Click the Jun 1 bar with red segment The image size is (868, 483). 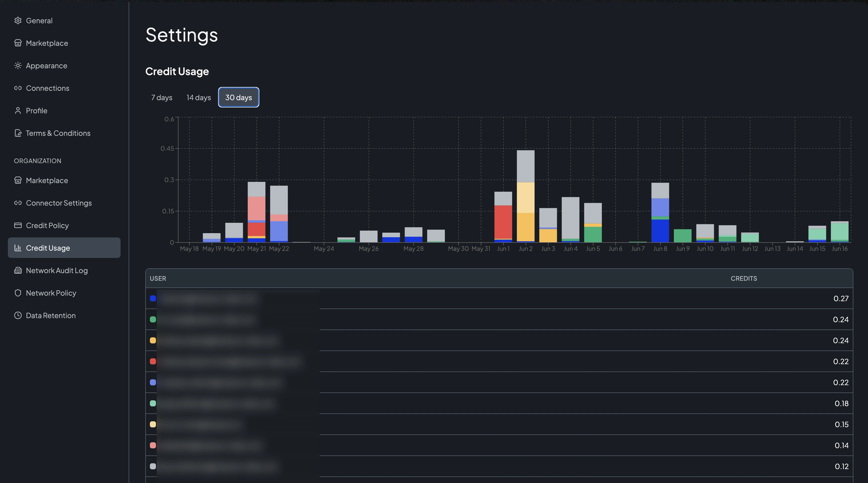pos(503,217)
